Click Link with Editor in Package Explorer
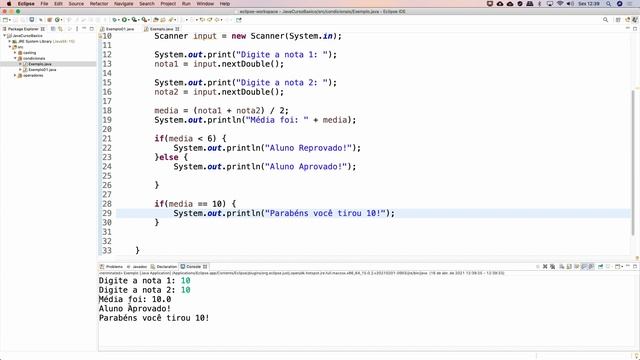This screenshot has width=640, height=360. 60,29
